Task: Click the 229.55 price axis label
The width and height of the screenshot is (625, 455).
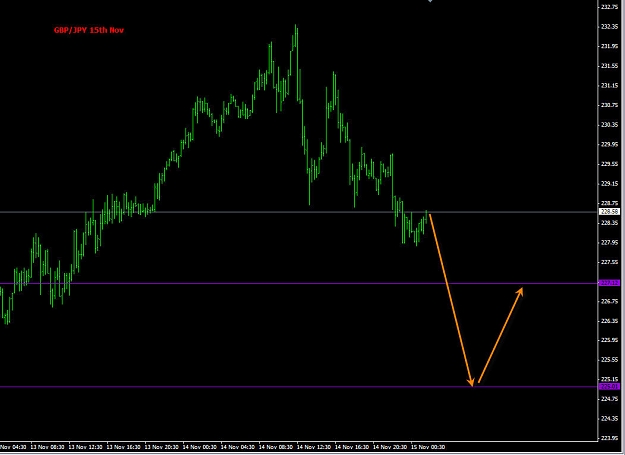Action: pos(609,164)
